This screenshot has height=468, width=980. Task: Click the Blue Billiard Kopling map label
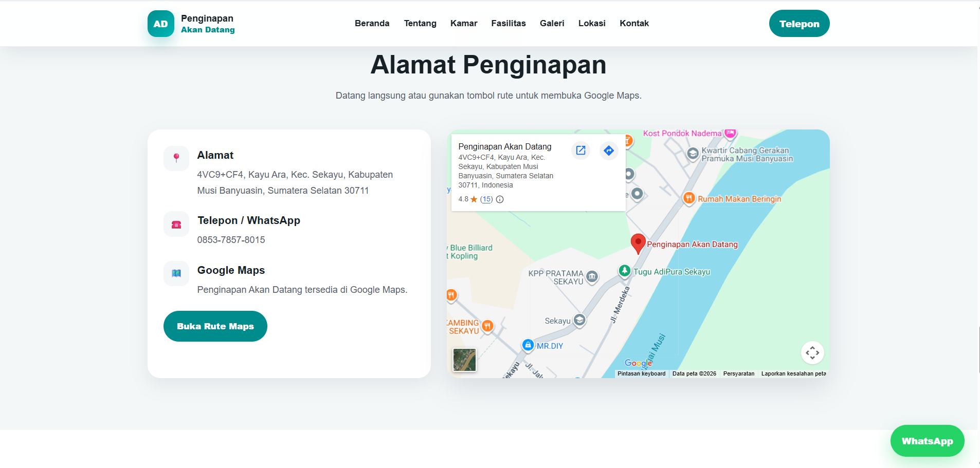coord(470,252)
